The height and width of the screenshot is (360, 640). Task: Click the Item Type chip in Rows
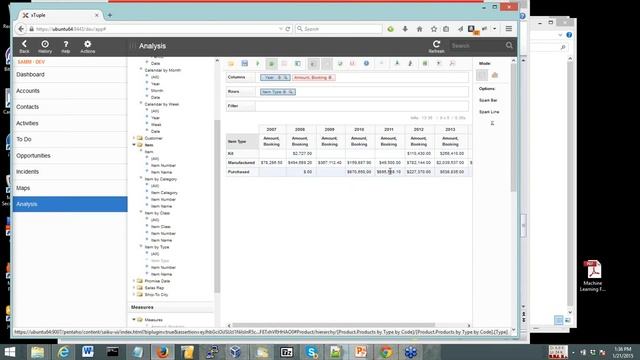pyautogui.click(x=278, y=92)
